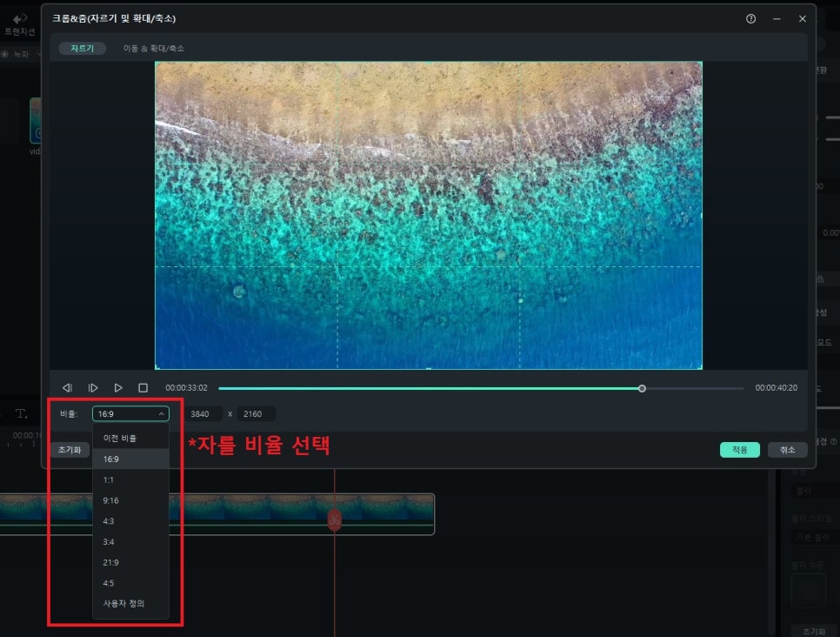The height and width of the screenshot is (637, 840).
Task: Select 이전 비율 previous ratio option
Action: click(119, 439)
